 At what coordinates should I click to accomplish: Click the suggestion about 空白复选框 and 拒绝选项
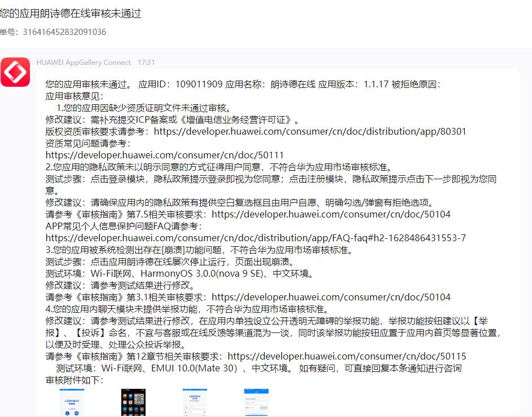pos(240,203)
